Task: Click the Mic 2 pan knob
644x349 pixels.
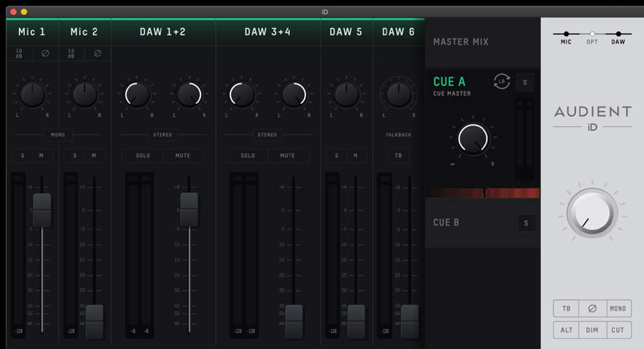Action: [x=85, y=95]
